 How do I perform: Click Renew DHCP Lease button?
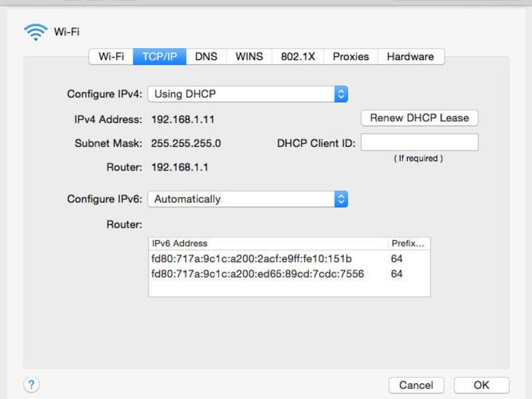point(419,118)
